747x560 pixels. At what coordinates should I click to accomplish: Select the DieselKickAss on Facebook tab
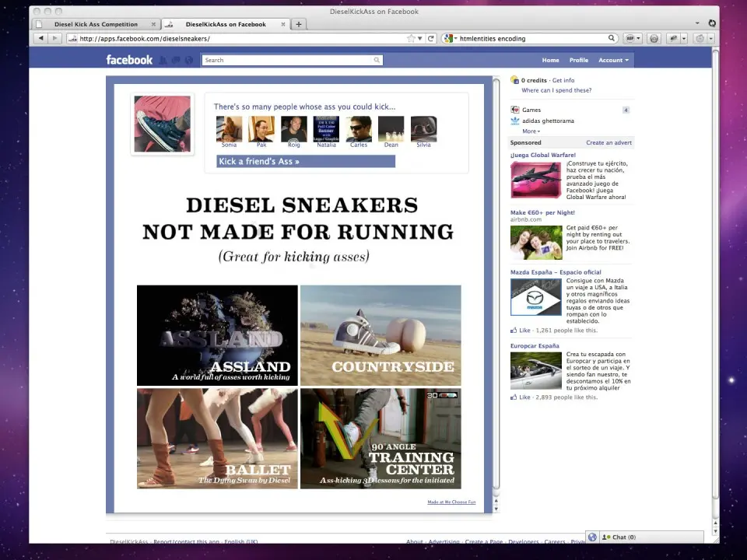point(226,24)
